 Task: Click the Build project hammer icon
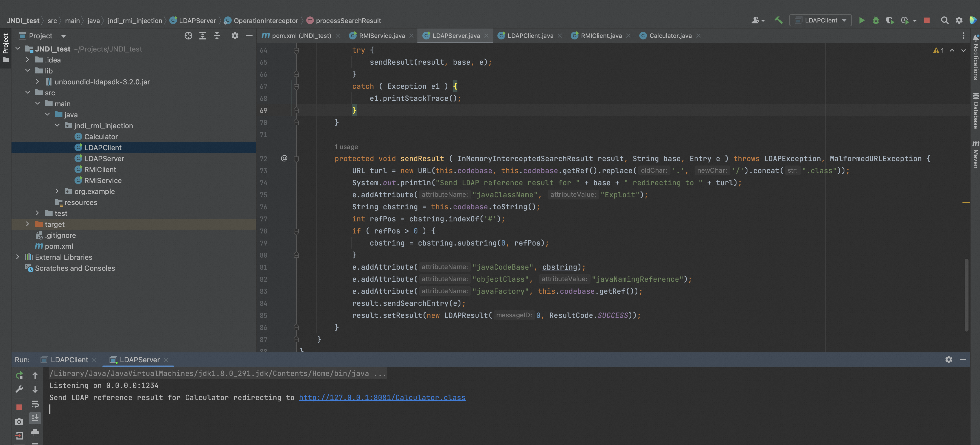pyautogui.click(x=779, y=20)
